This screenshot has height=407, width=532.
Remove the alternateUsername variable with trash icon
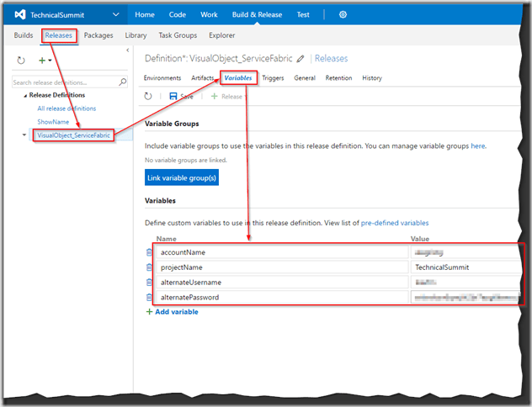(x=149, y=282)
